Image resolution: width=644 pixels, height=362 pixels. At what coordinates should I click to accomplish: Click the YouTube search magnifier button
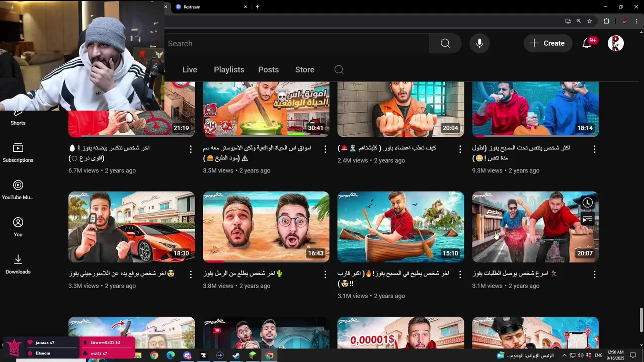pos(445,43)
